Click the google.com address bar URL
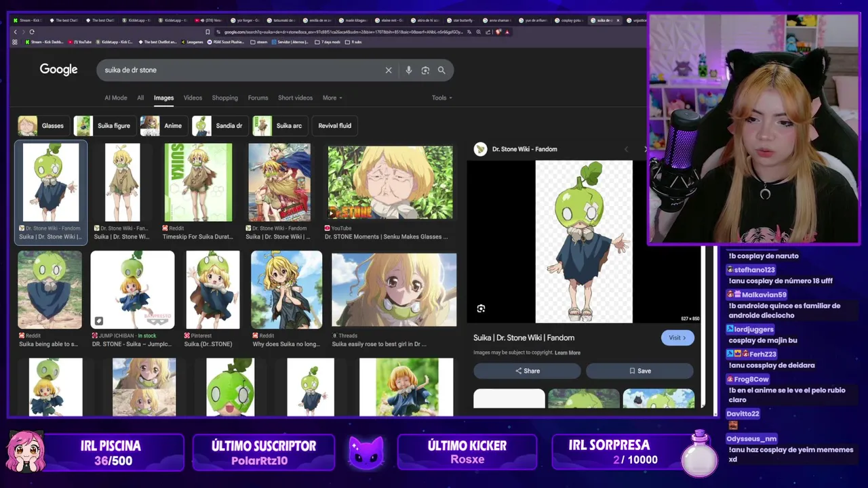This screenshot has height=488, width=868. (x=344, y=32)
